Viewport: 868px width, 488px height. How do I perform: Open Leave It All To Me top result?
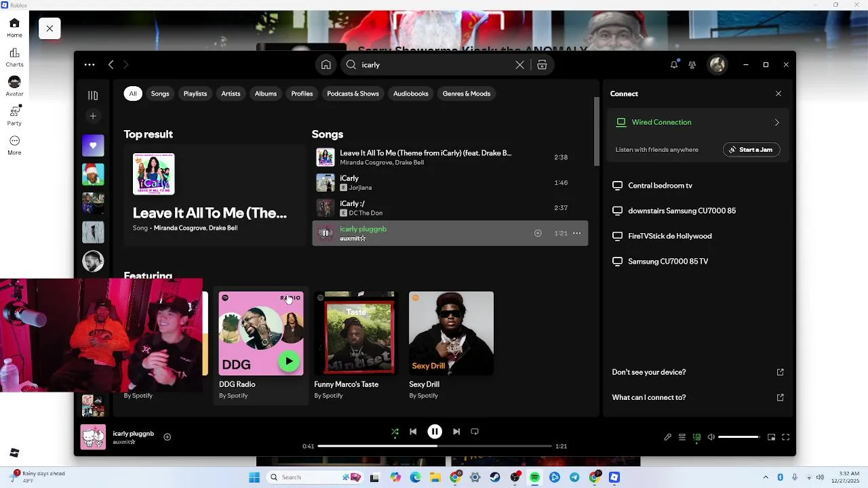point(214,195)
